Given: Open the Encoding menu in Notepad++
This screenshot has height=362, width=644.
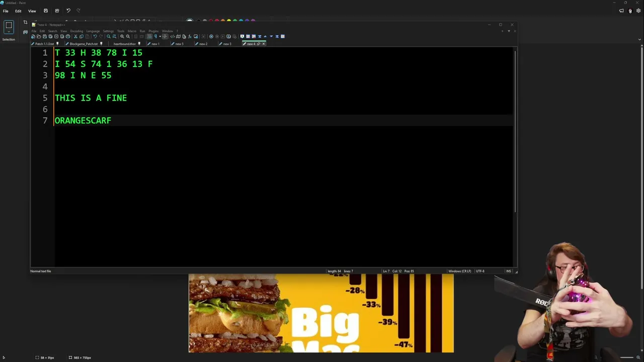Looking at the screenshot, I should (x=76, y=31).
